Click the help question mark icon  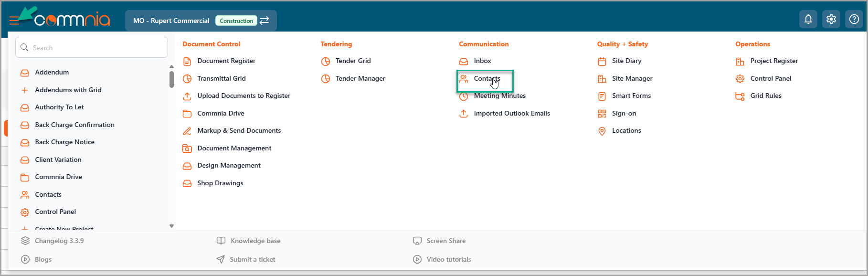pyautogui.click(x=854, y=20)
